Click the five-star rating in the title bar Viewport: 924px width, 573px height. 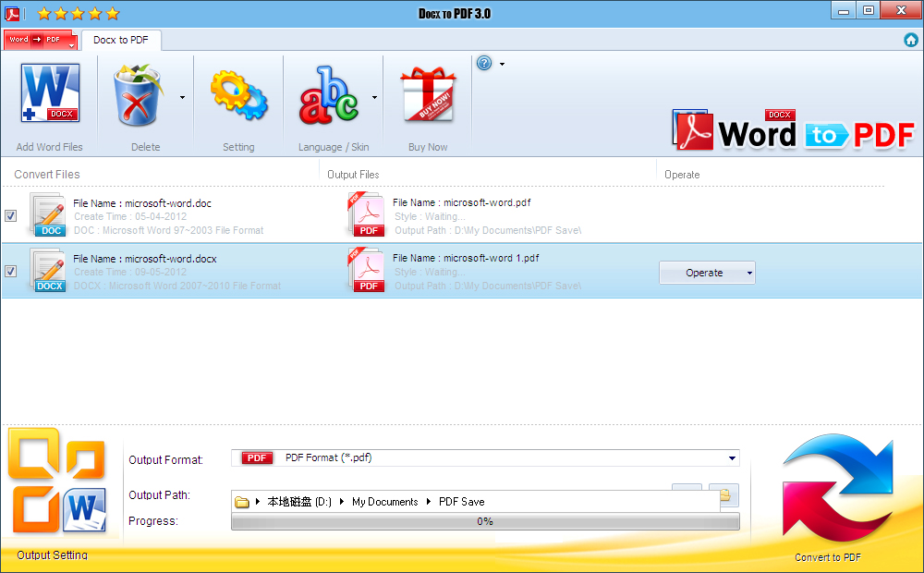[79, 13]
